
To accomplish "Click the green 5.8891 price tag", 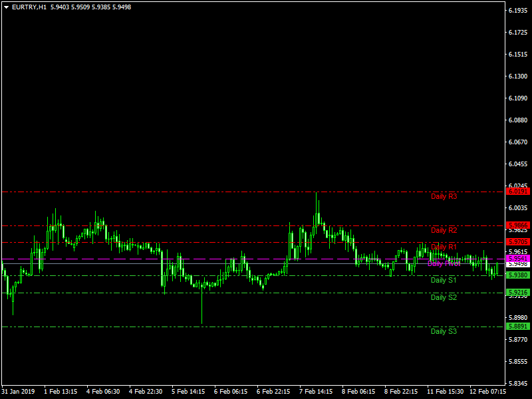I will coord(517,327).
